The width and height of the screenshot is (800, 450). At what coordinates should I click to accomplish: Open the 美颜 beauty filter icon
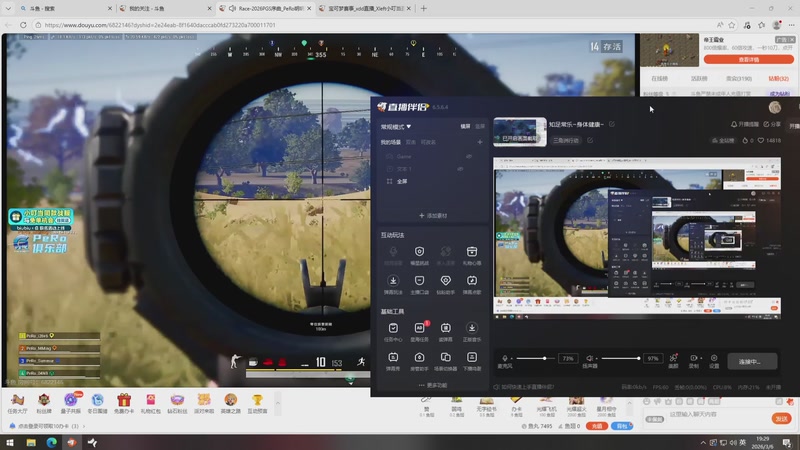tap(673, 358)
